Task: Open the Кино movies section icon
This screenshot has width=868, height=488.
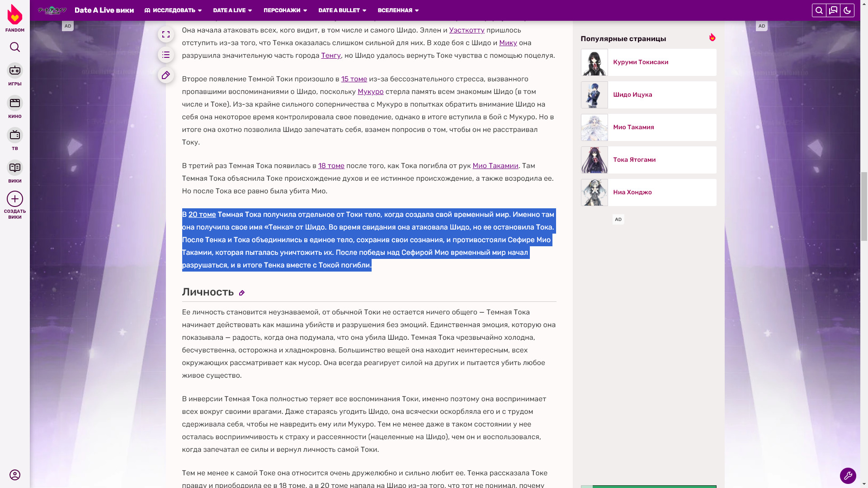Action: pos(15,103)
